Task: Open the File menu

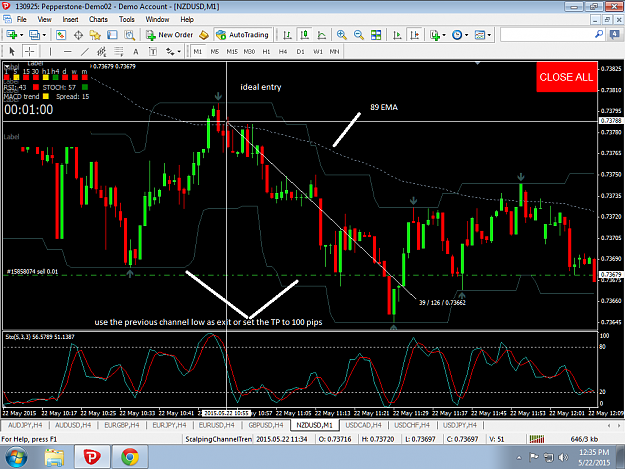Action: click(x=22, y=19)
